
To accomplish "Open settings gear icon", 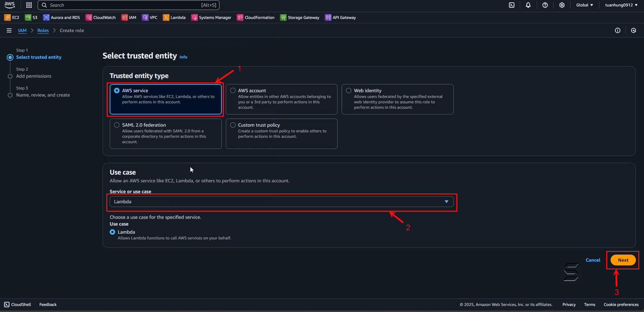I will click(x=562, y=5).
